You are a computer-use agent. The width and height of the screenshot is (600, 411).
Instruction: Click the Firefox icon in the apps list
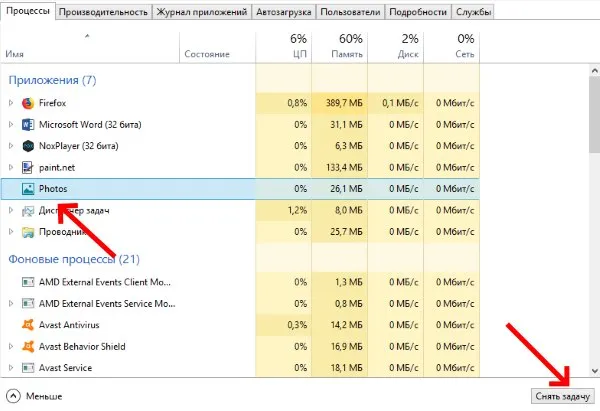point(27,103)
